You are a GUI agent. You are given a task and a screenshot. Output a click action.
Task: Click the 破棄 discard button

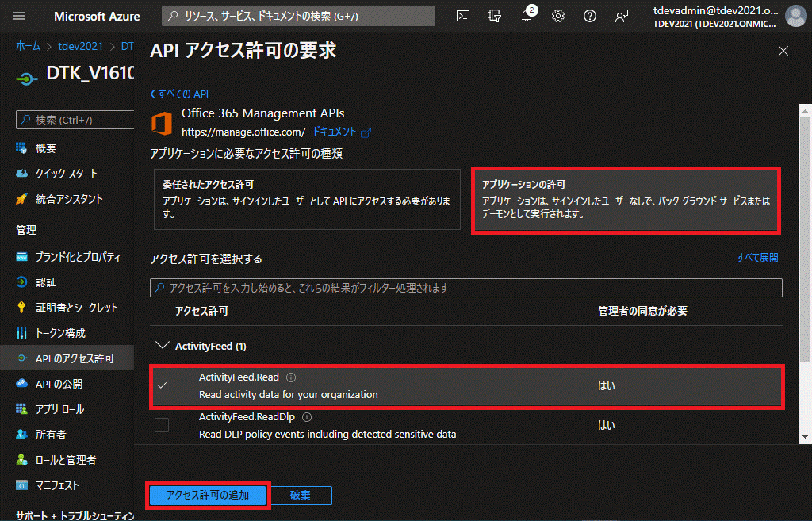point(301,496)
